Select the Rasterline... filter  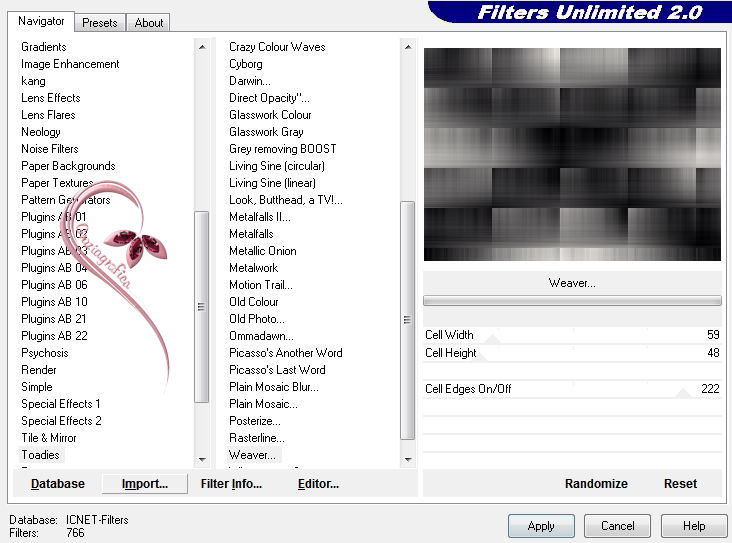tap(256, 438)
